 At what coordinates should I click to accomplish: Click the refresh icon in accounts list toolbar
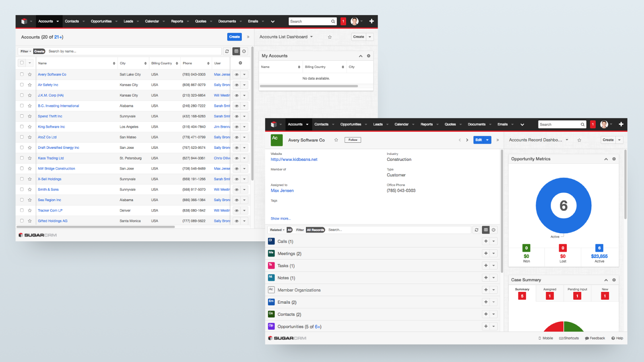pos(227,51)
